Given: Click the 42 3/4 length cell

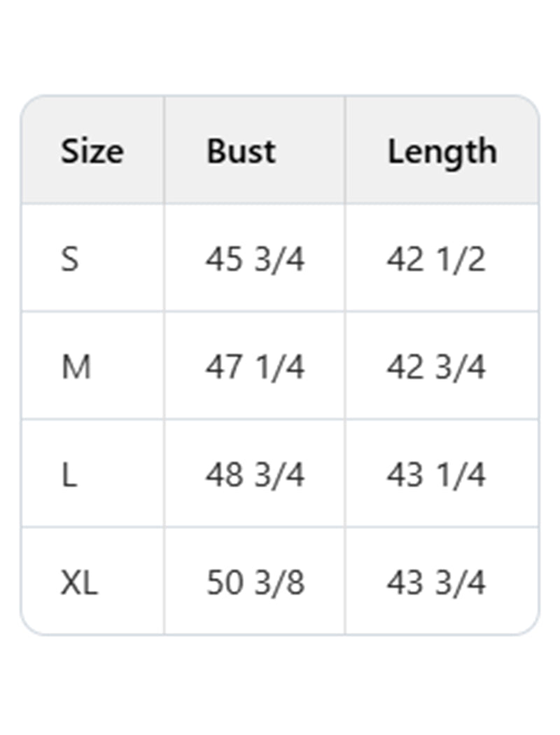Looking at the screenshot, I should (x=435, y=367).
